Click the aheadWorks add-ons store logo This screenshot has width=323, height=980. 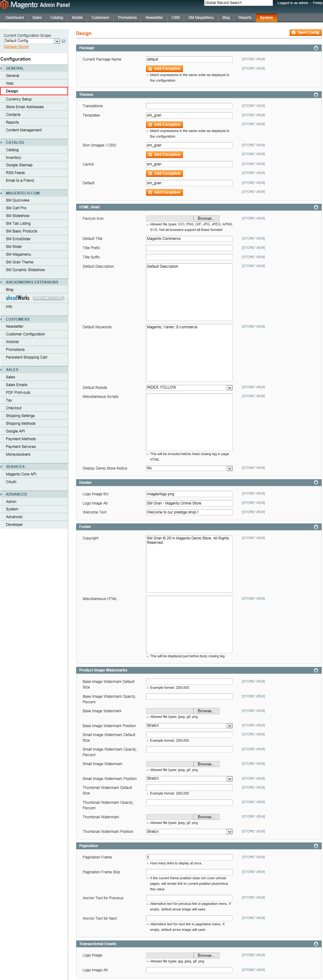35,298
